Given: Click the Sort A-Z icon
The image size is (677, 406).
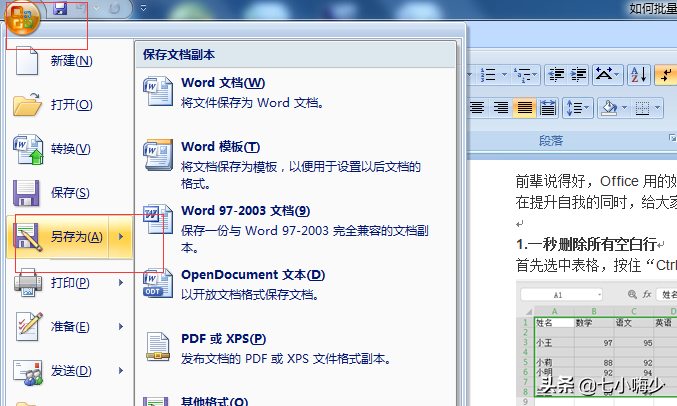Looking at the screenshot, I should (639, 75).
